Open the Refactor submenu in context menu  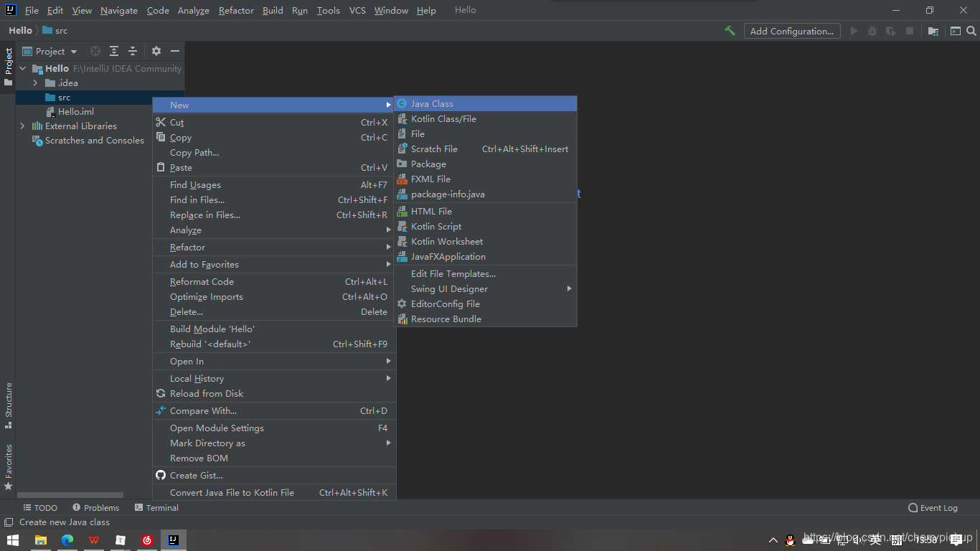[273, 247]
